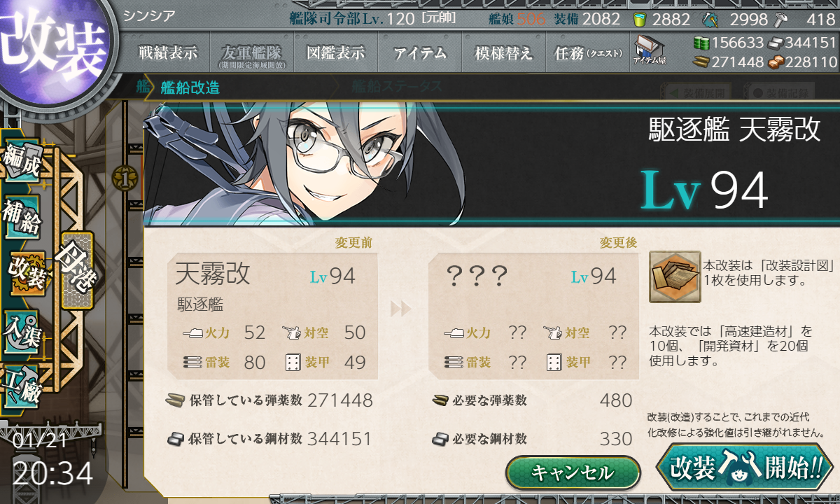Open 模様替え menu item
This screenshot has height=504, width=840.
503,53
